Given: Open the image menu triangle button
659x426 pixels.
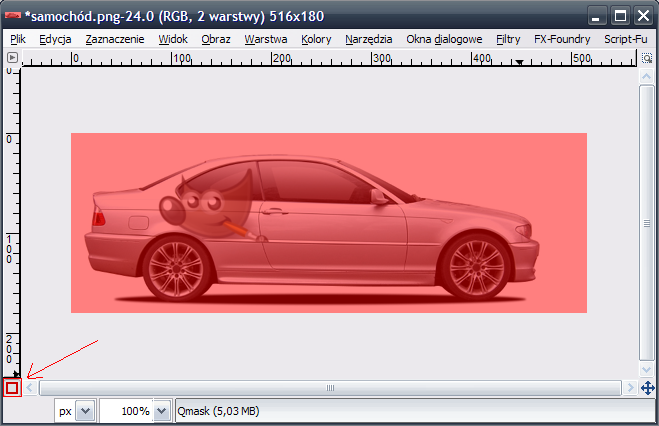Looking at the screenshot, I should 12,59.
